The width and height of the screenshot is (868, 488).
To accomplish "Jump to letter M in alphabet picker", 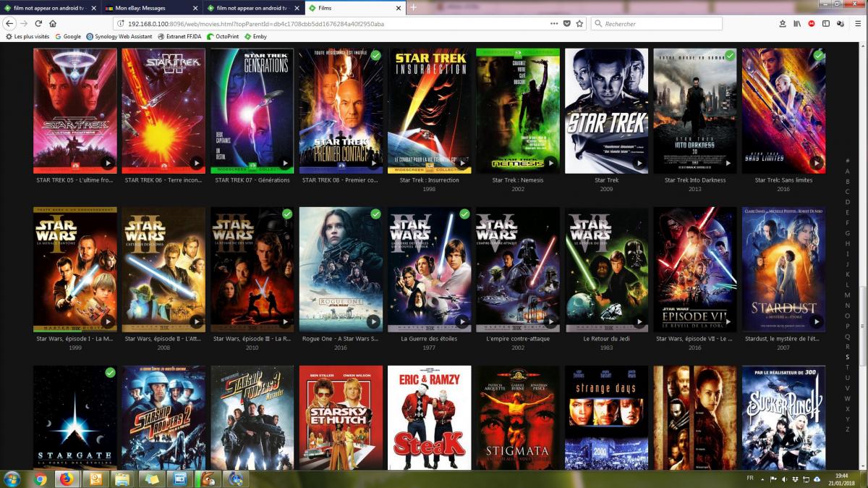I will pos(847,295).
